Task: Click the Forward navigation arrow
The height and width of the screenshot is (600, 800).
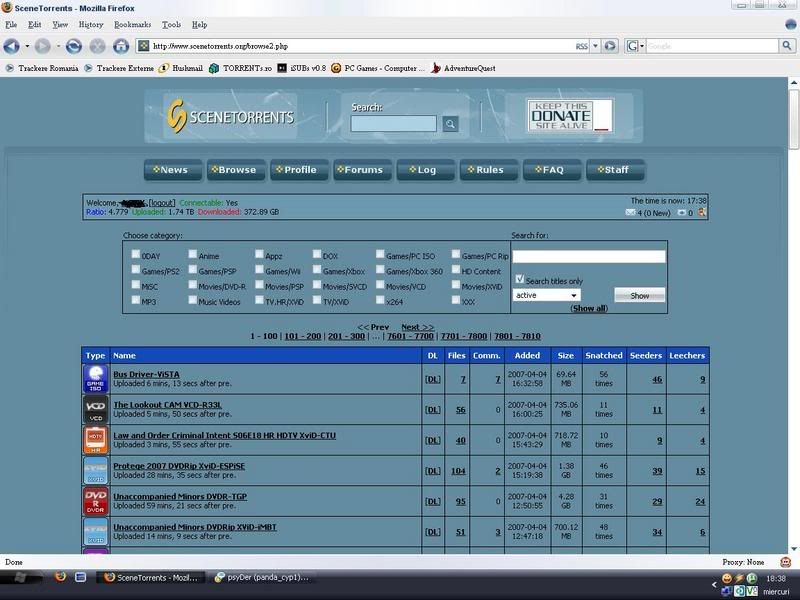Action: pos(43,46)
